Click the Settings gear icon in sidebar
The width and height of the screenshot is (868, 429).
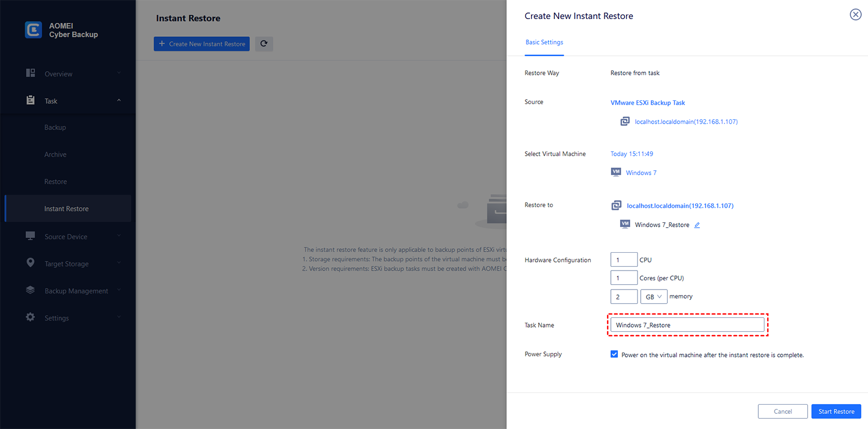point(30,317)
